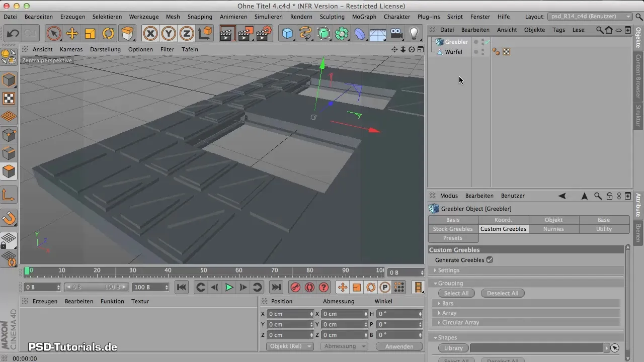
Task: Open deformer objects icon
Action: point(360,34)
